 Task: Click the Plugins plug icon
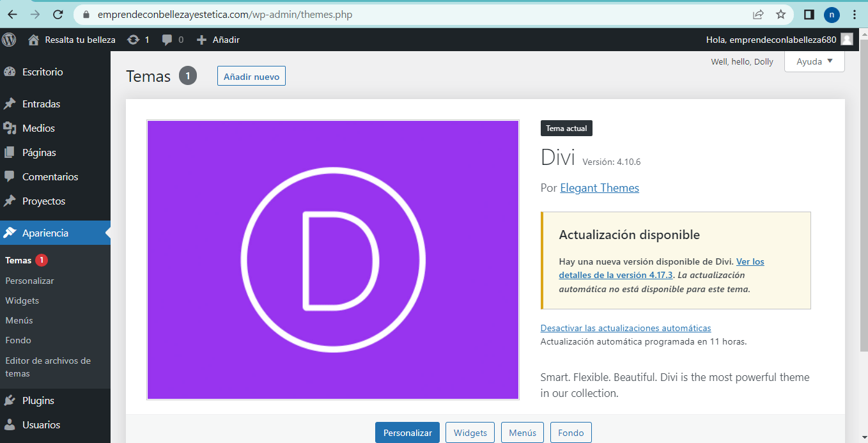[x=10, y=400]
